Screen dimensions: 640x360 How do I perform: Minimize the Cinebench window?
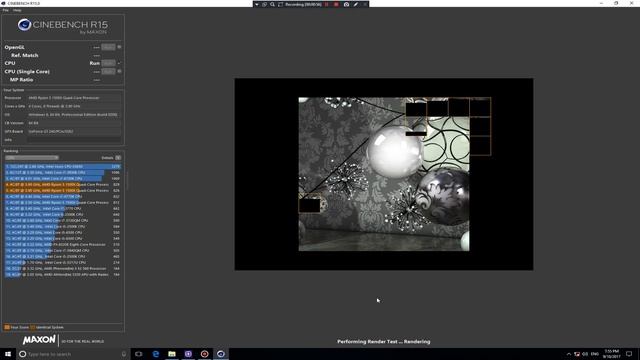(601, 3)
